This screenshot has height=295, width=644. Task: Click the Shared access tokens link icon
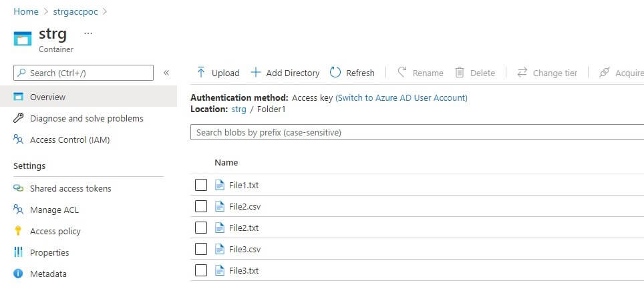[x=19, y=188]
